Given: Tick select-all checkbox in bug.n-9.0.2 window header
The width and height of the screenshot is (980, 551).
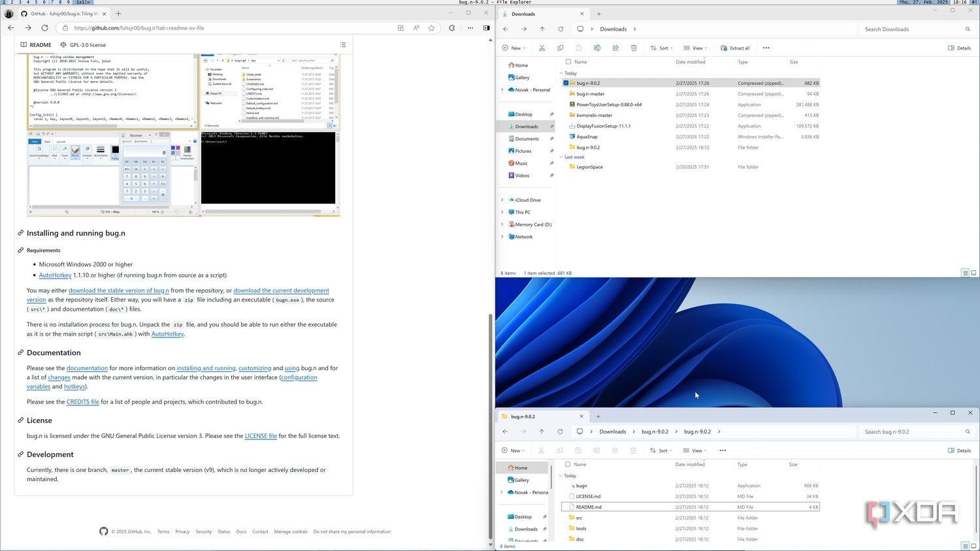Looking at the screenshot, I should (567, 464).
